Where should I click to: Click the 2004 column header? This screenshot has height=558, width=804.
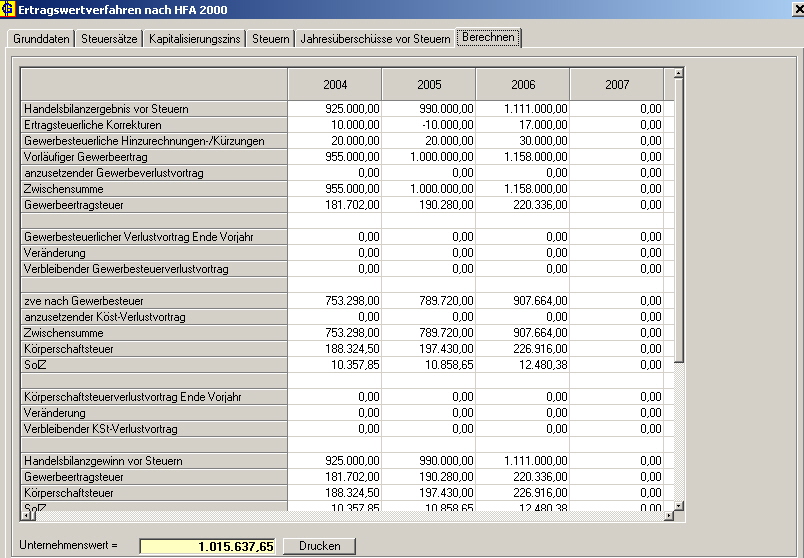pyautogui.click(x=335, y=84)
